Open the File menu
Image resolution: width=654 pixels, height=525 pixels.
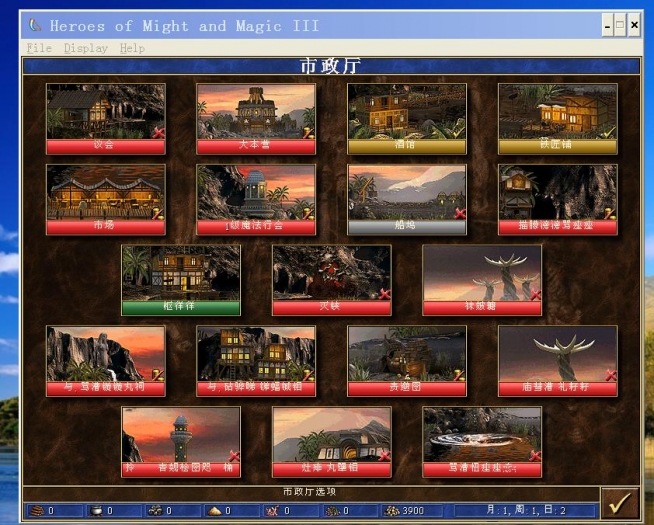39,48
